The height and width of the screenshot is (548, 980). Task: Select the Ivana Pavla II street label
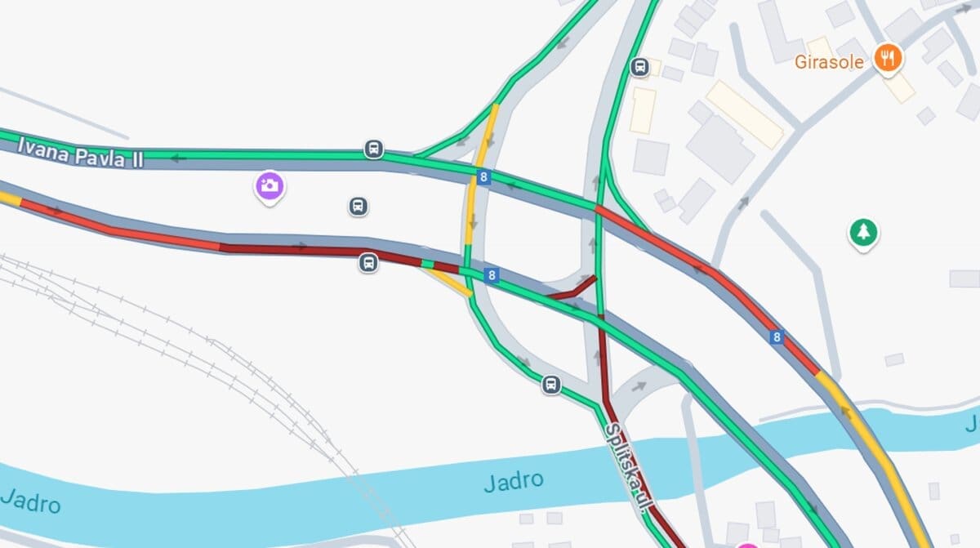[x=80, y=153]
